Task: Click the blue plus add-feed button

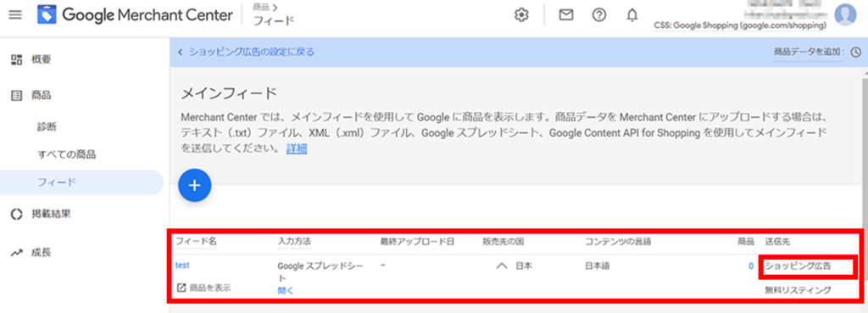Action: click(x=195, y=186)
